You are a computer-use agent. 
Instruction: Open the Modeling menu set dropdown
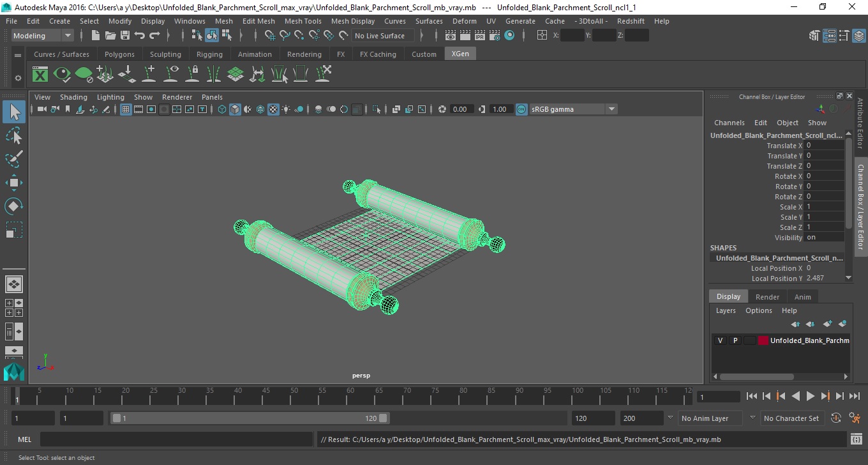43,36
